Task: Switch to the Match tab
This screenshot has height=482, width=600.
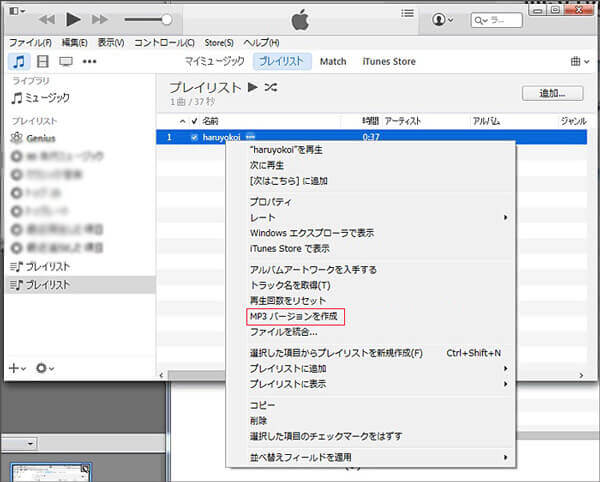Action: [x=333, y=62]
